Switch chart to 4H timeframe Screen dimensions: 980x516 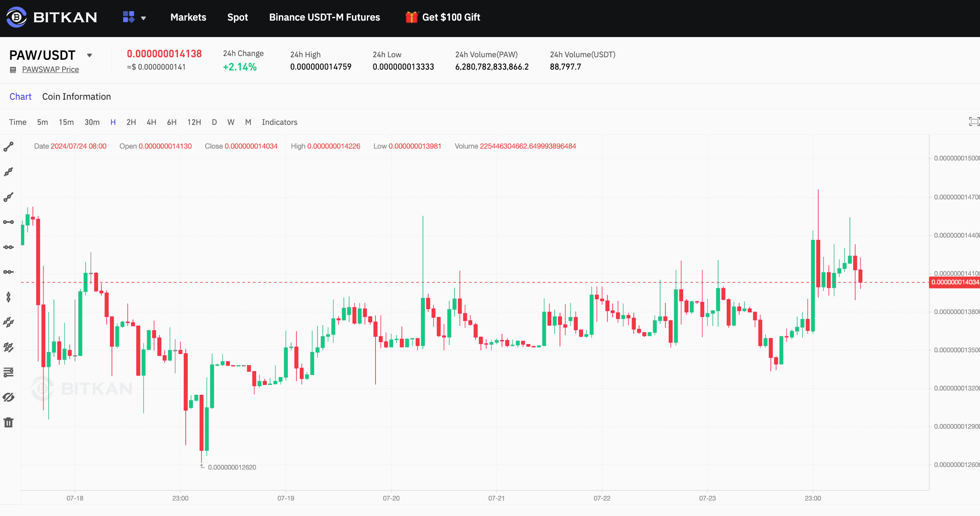152,122
